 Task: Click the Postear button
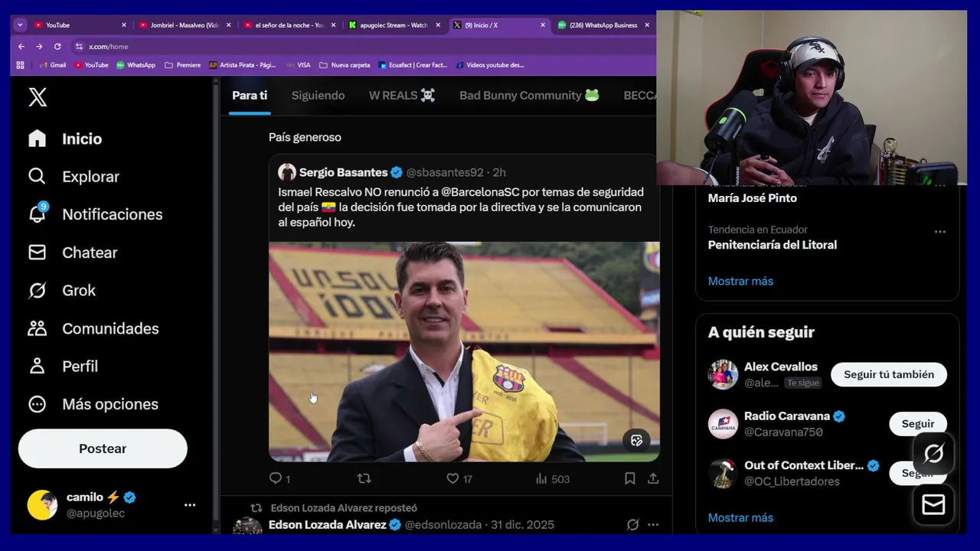[x=103, y=448]
